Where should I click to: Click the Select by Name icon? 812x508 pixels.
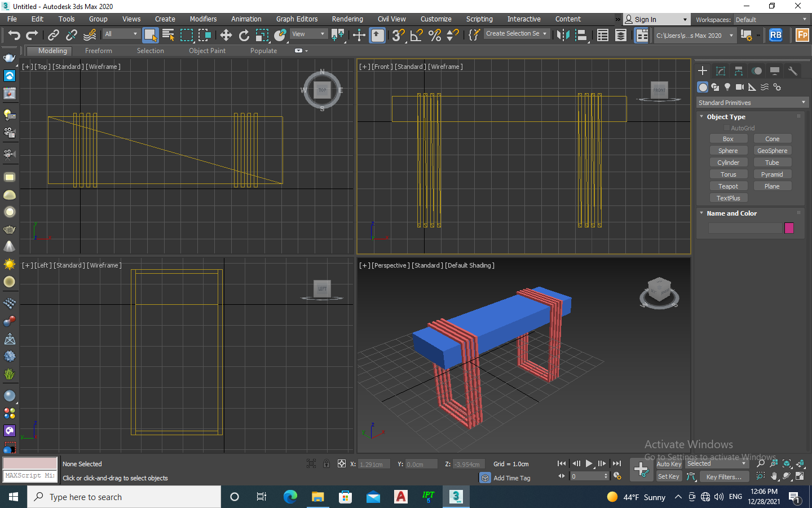tap(168, 35)
